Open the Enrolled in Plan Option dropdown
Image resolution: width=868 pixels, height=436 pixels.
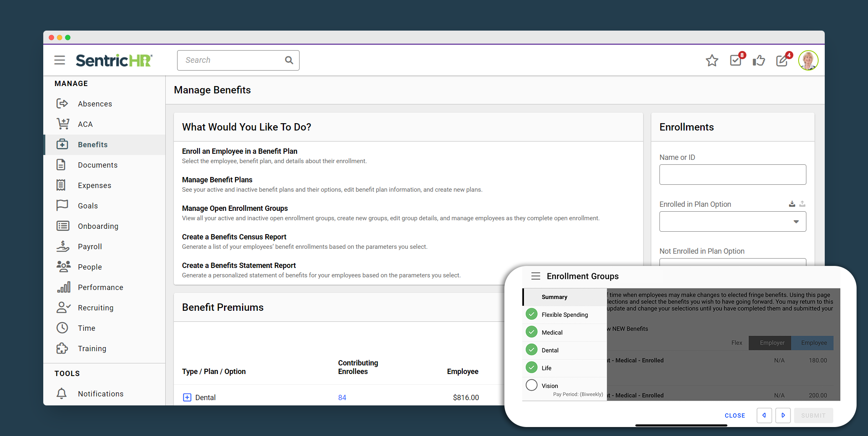click(733, 221)
